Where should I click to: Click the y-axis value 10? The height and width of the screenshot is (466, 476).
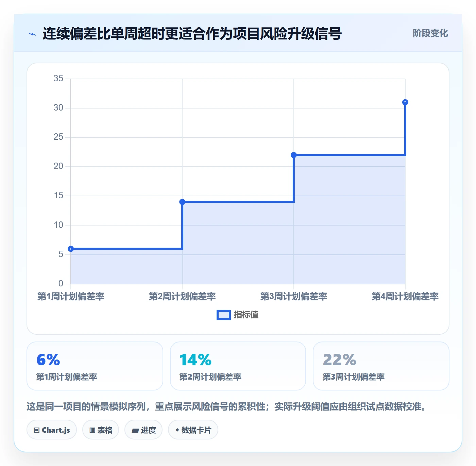58,225
